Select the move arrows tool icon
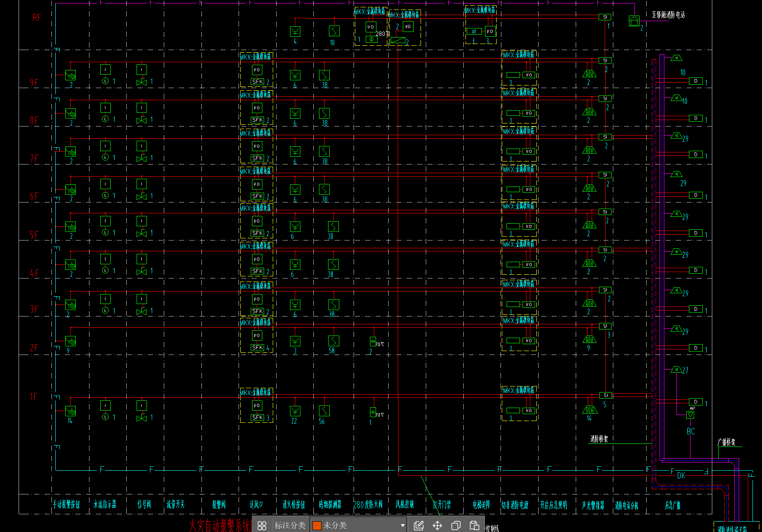Viewport: 762px width, 532px height. 437,525
